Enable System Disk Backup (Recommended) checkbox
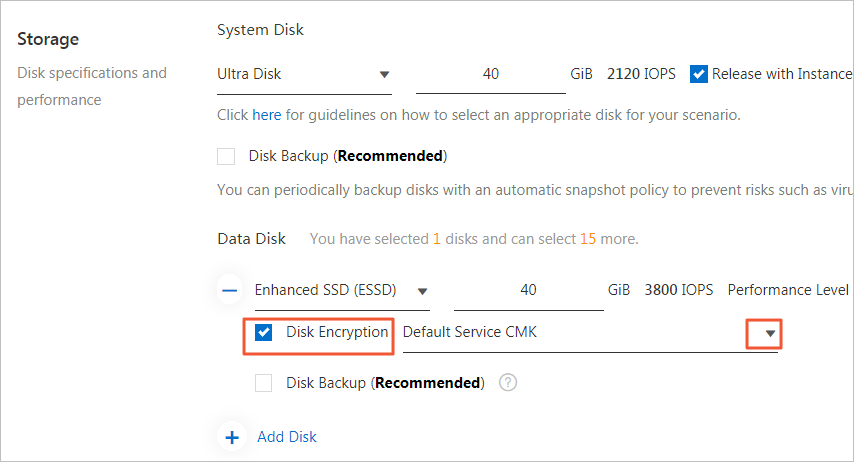854x462 pixels. pyautogui.click(x=226, y=156)
